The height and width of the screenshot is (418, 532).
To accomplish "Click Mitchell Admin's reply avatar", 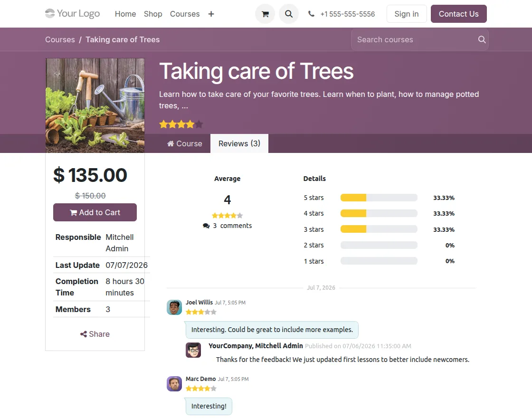I will 193,350.
